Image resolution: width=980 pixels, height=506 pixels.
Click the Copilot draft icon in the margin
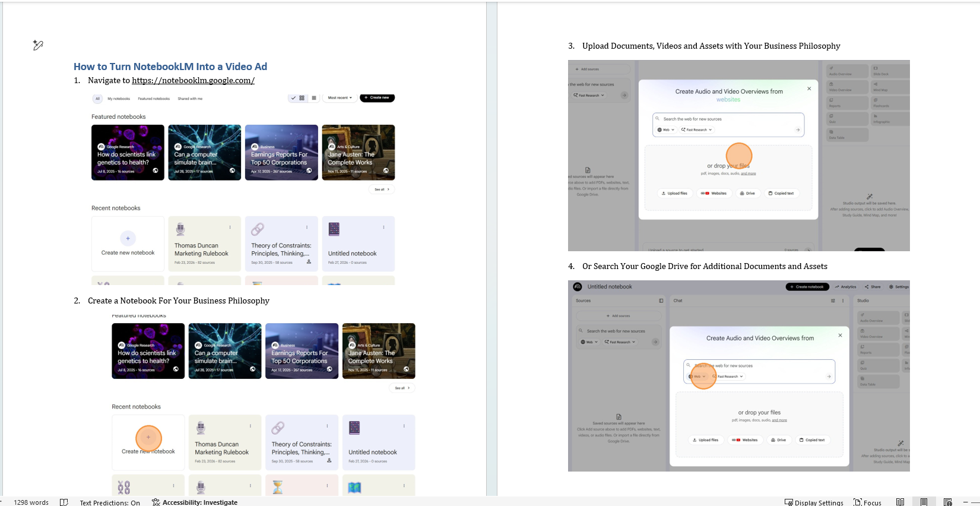[x=38, y=45]
